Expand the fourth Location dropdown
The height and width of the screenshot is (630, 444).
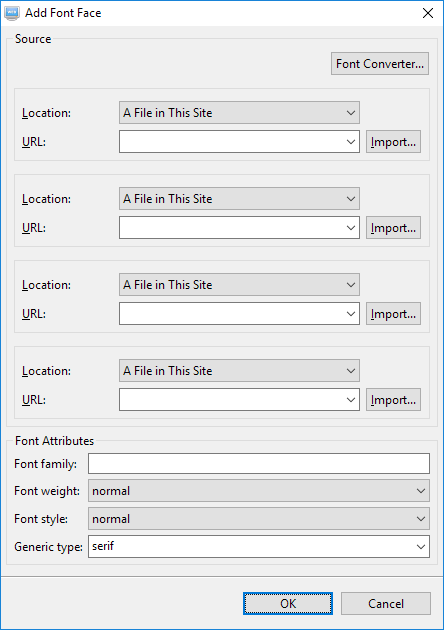click(x=239, y=370)
